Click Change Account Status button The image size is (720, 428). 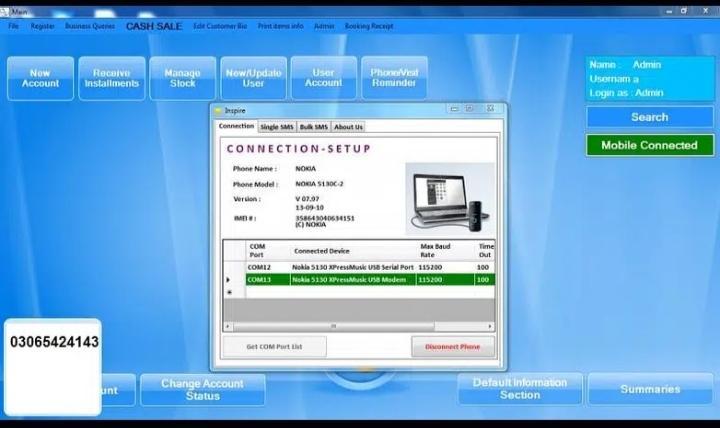click(x=202, y=389)
